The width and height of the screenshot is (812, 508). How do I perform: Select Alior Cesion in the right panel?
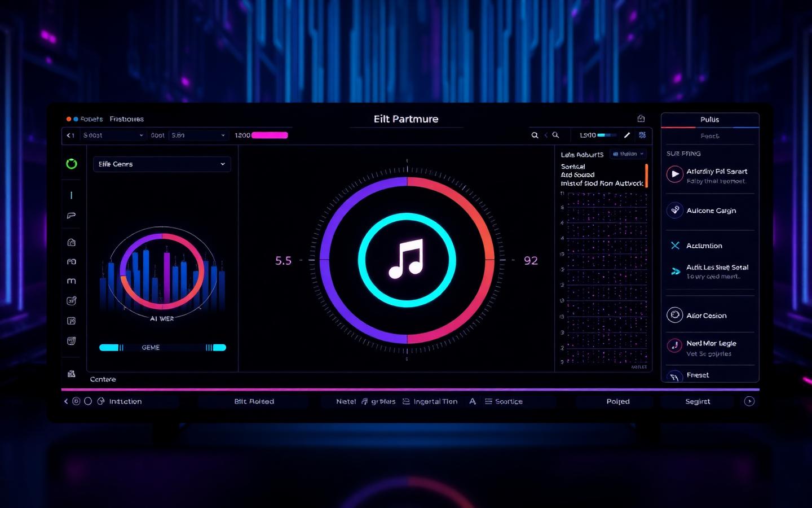706,316
